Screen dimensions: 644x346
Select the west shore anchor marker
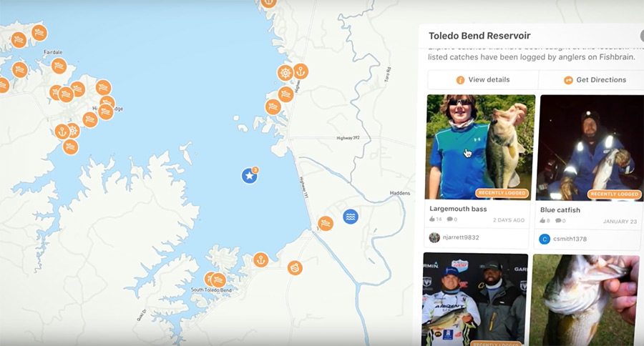62,132
